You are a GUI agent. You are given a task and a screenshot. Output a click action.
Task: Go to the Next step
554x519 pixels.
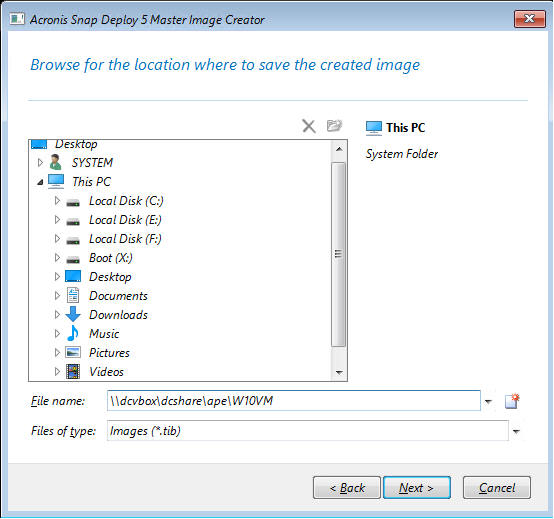[x=417, y=488]
